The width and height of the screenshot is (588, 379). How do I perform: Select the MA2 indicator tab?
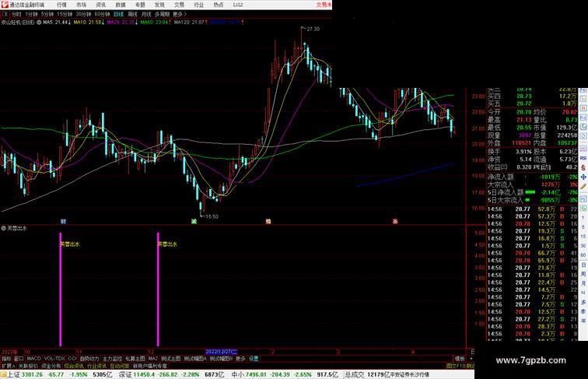(152, 359)
